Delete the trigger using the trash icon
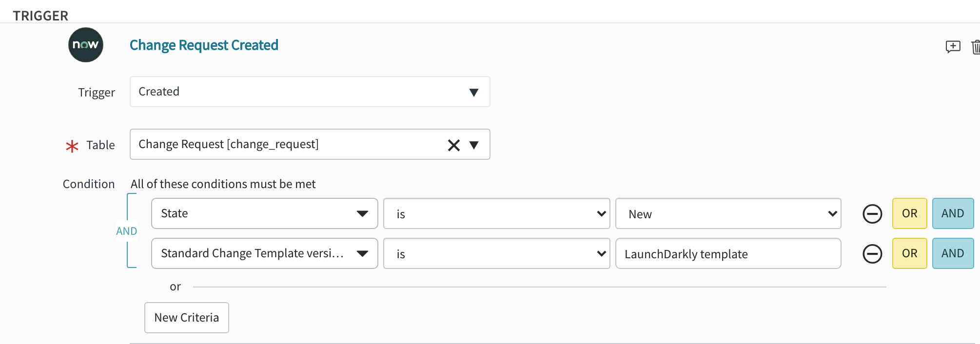The height and width of the screenshot is (344, 980). click(976, 47)
